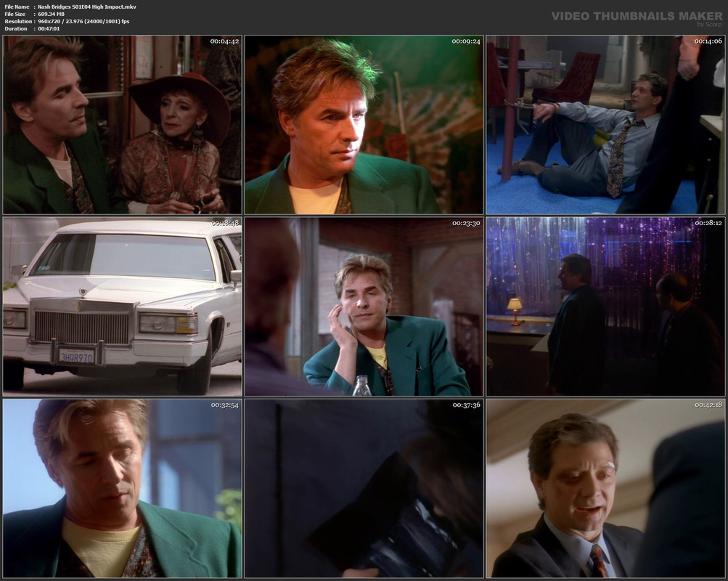728x581 pixels.
Task: Click the timestamp '00:28:12'
Action: (x=708, y=224)
